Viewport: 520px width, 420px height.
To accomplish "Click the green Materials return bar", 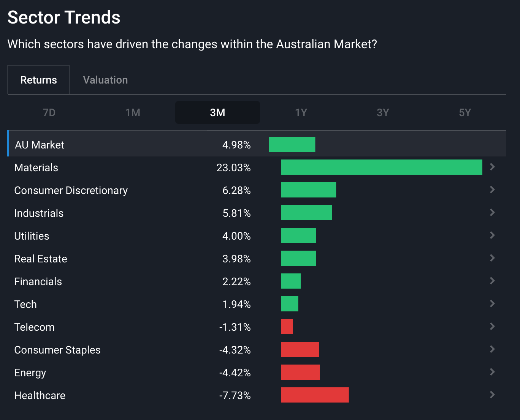I will [x=382, y=167].
